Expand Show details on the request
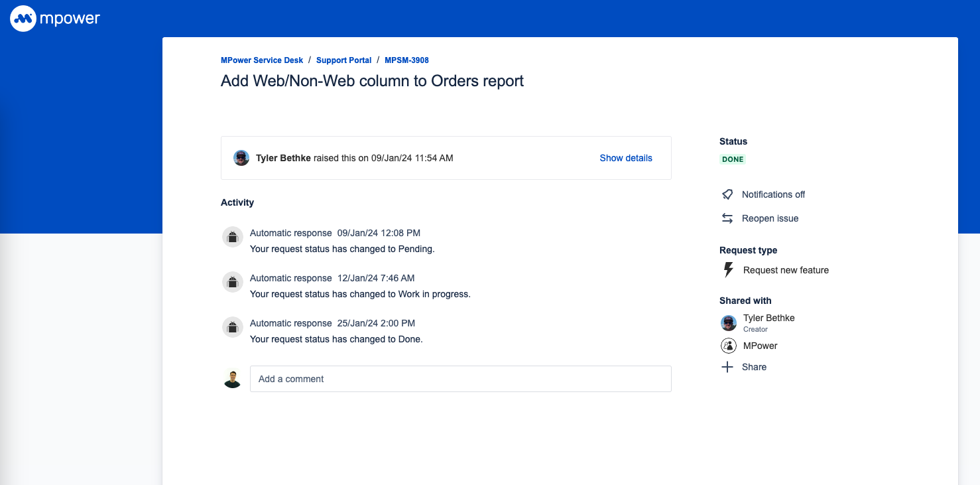 click(626, 158)
